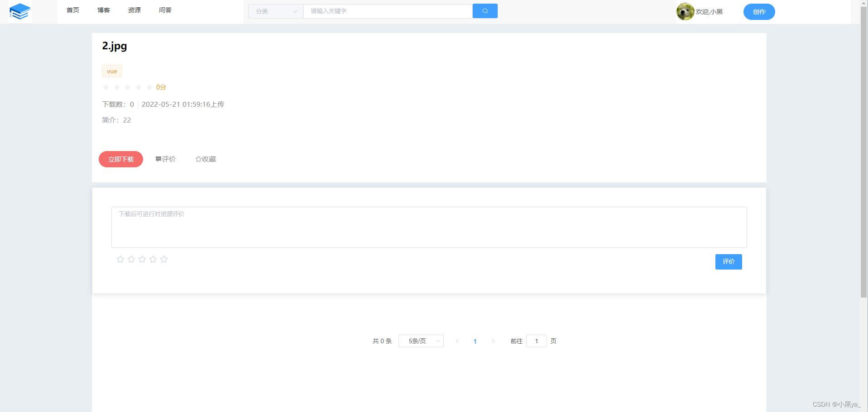The width and height of the screenshot is (868, 412).
Task: Submit with the blue 评价 button
Action: point(729,262)
